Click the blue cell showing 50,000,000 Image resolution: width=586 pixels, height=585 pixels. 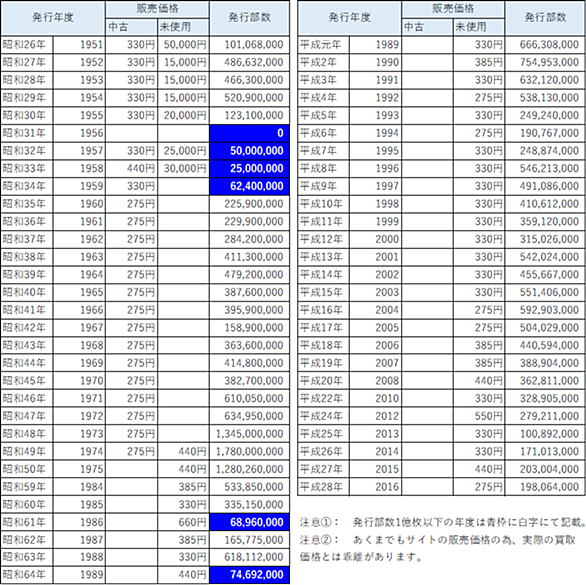tap(249, 151)
